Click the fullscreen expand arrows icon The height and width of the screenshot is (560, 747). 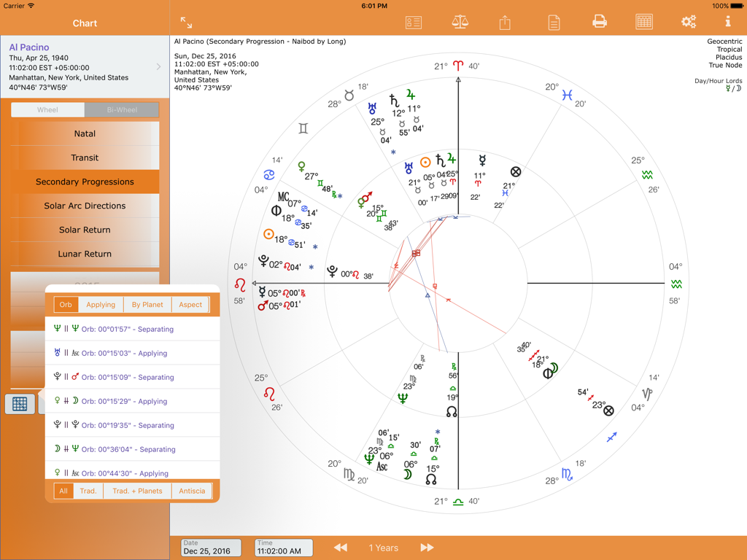pos(185,22)
